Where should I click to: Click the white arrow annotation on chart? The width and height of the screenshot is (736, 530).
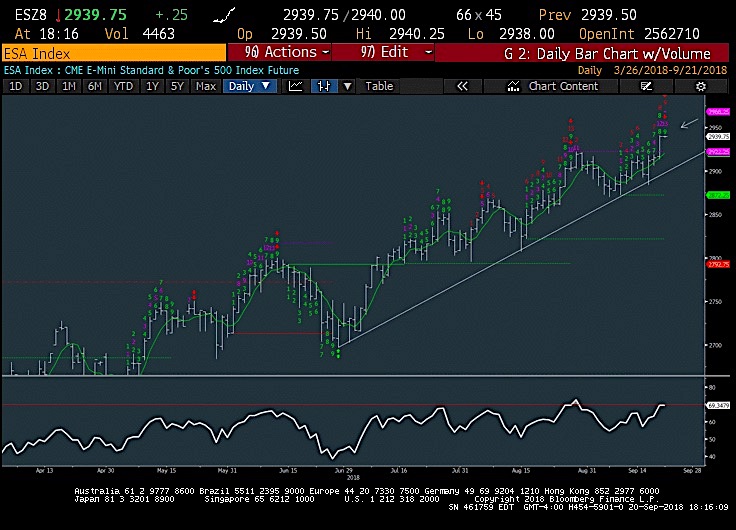689,124
